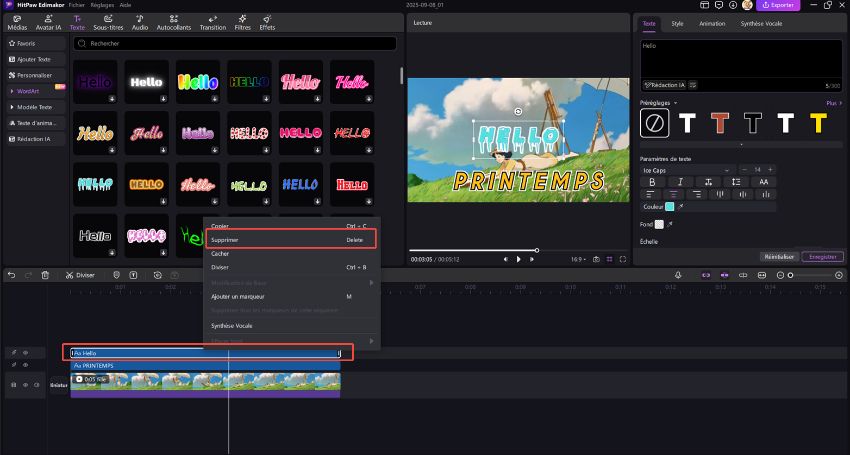The height and width of the screenshot is (455, 850).
Task: Choose Ajouter un marqueur in context menu
Action: pos(291,297)
